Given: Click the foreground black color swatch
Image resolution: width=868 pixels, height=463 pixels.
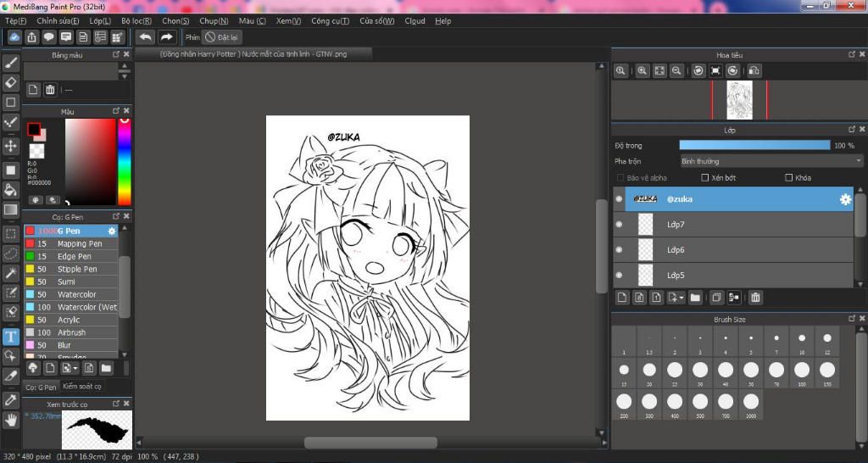Looking at the screenshot, I should pyautogui.click(x=34, y=129).
